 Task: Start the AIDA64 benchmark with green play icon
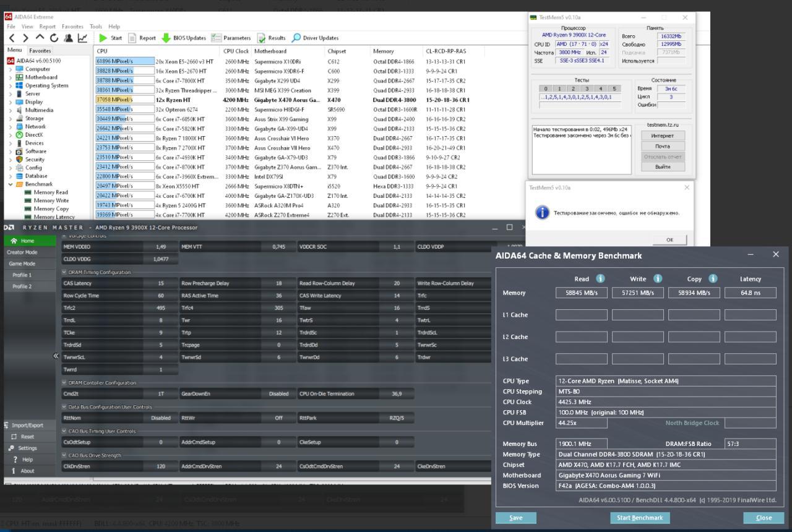[x=103, y=38]
